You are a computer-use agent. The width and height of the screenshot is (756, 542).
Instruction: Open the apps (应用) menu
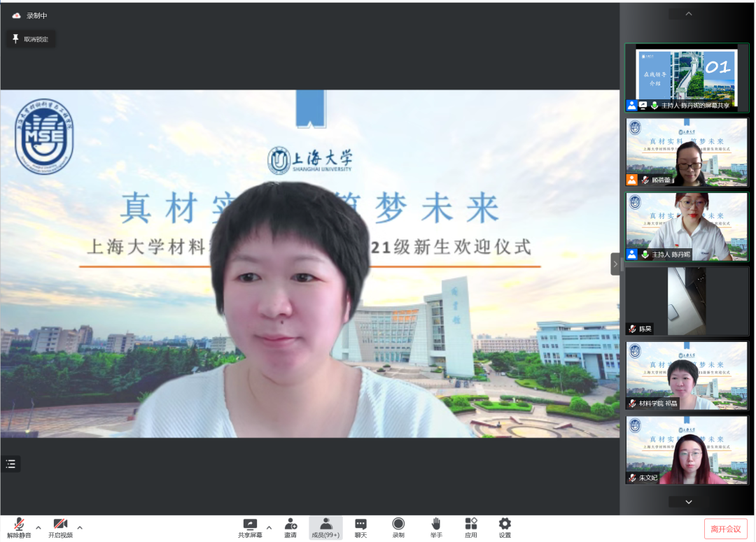pyautogui.click(x=471, y=527)
